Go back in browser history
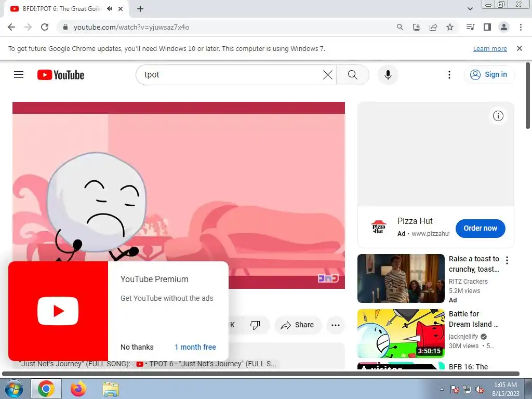 [11, 27]
